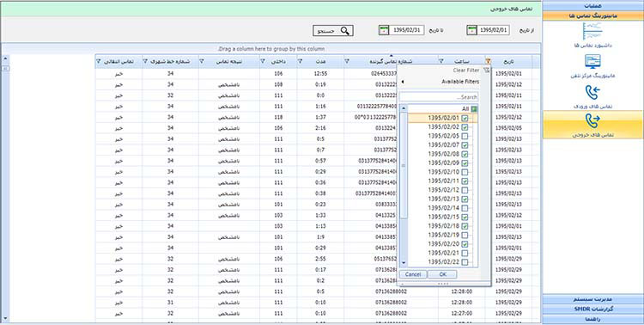The height and width of the screenshot is (325, 644).
Task: Click the duration cell showing 1:37
Action: pos(320,117)
